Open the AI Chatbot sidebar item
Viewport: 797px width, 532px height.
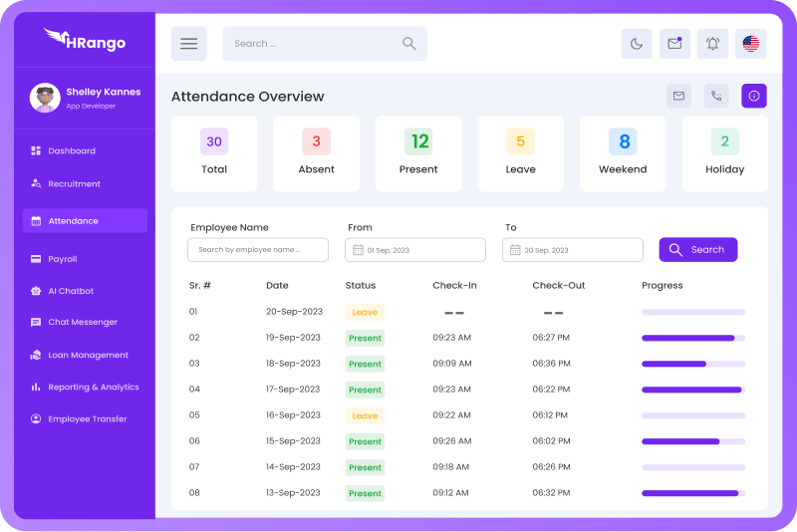pos(71,291)
